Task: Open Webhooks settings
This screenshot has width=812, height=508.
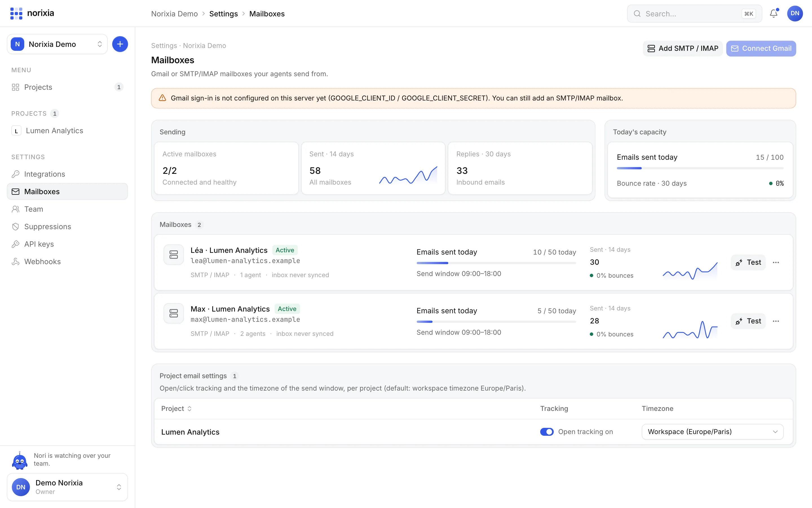Action: pyautogui.click(x=67, y=261)
